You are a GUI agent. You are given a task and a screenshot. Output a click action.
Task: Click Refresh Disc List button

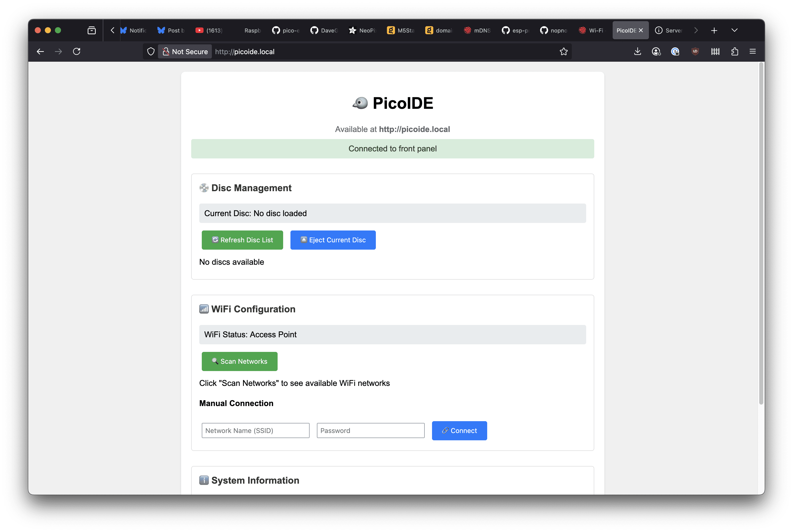click(x=242, y=240)
